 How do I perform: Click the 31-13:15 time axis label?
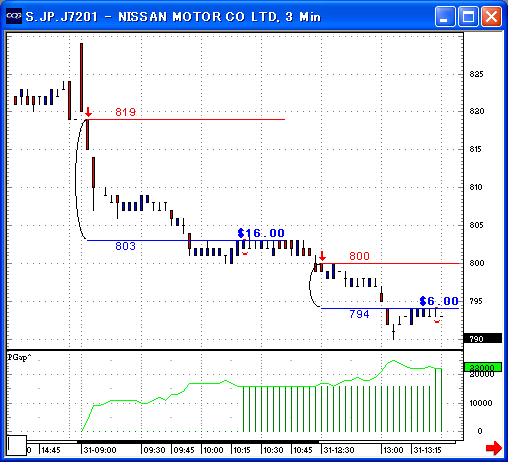pos(427,450)
